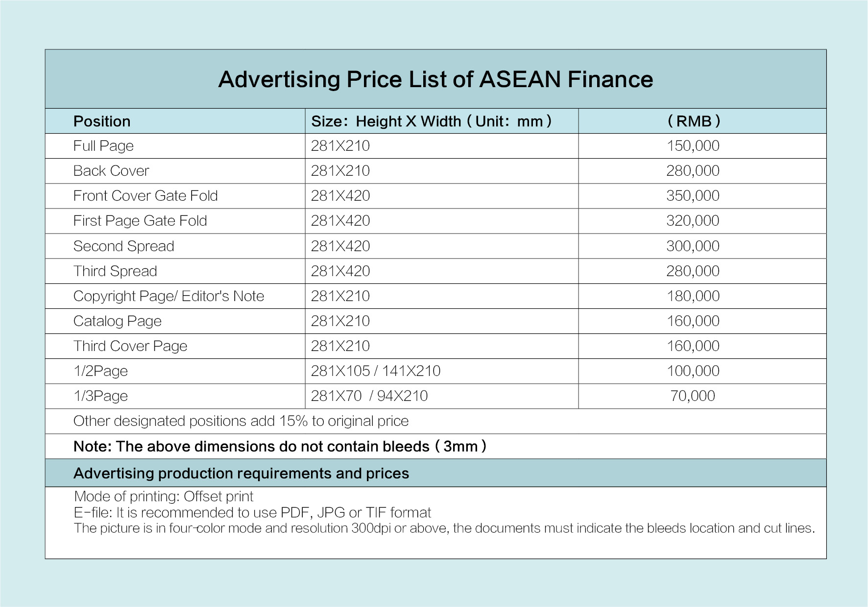
Task: Select the 'Advertising production requirements and prices' heading
Action: 241,473
